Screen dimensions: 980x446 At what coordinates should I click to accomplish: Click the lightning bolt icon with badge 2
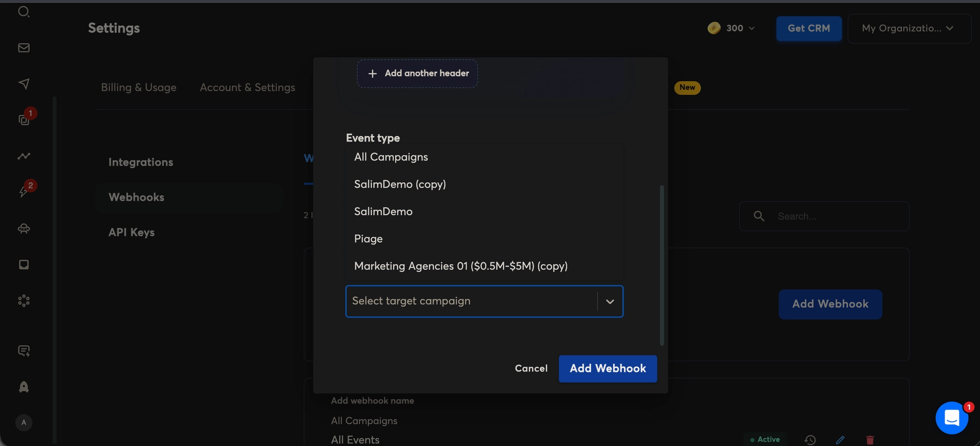pyautogui.click(x=23, y=191)
